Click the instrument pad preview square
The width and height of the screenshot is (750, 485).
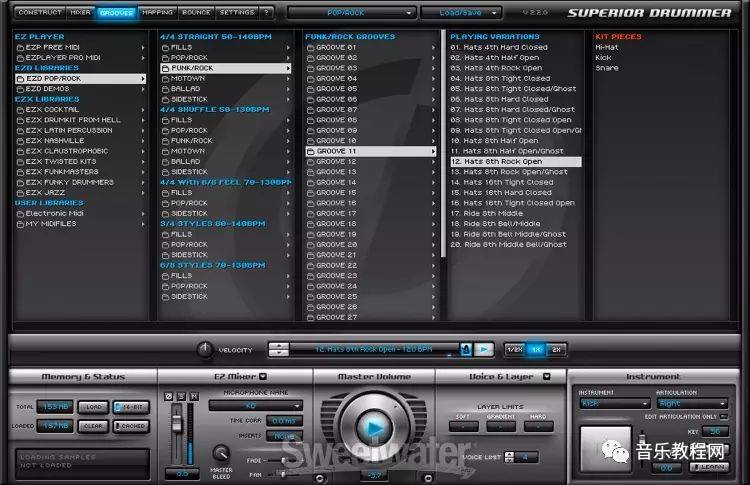pyautogui.click(x=606, y=449)
